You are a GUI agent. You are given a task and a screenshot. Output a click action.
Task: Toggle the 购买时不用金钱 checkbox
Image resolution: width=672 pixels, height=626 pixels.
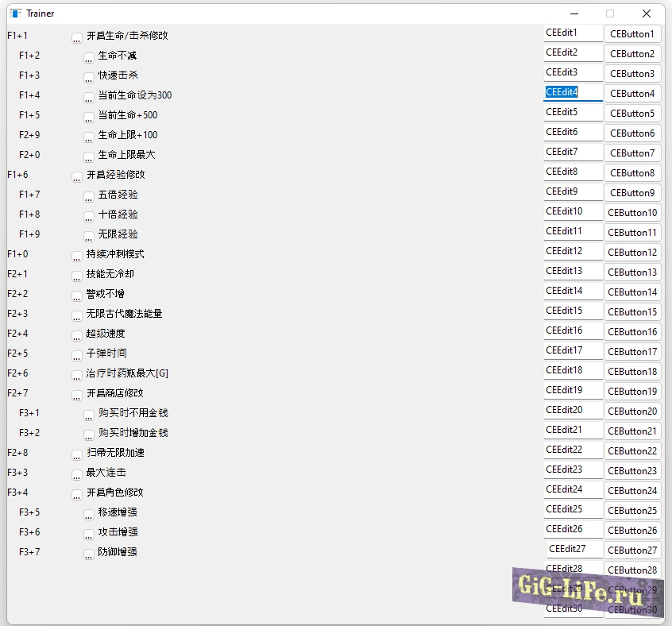(x=89, y=415)
